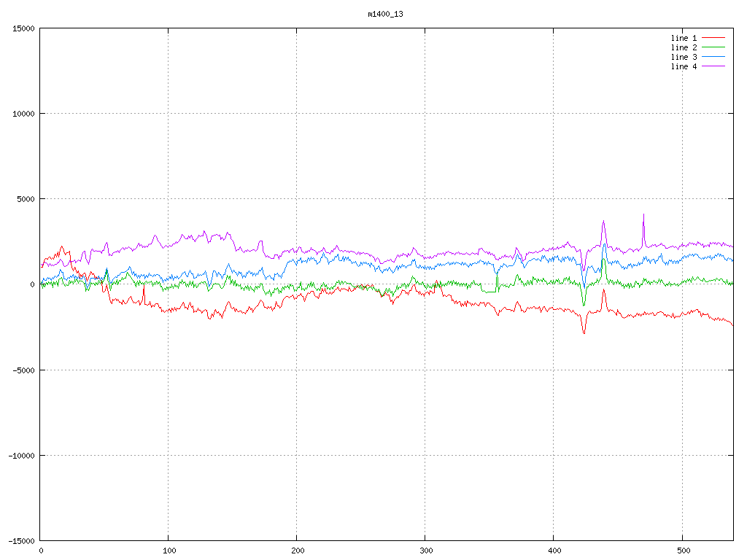Click the red line 1 legend sample
The height and width of the screenshot is (560, 747).
tap(713, 38)
